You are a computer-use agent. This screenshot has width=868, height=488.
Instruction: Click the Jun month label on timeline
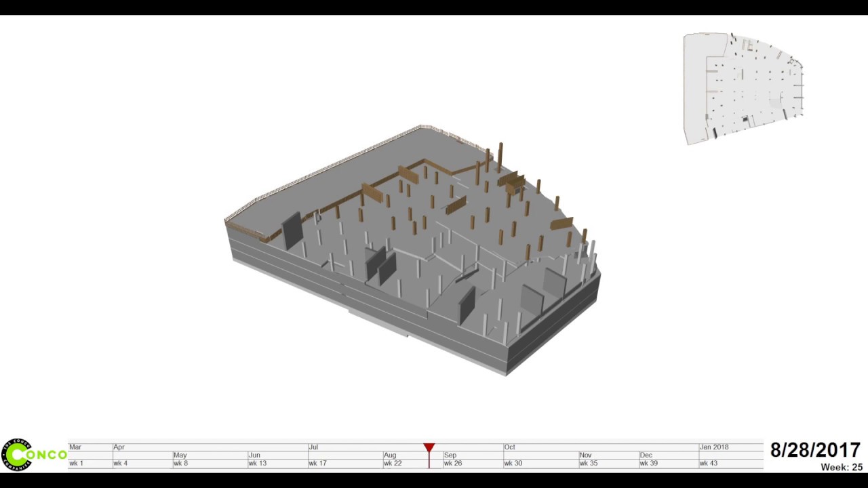254,455
